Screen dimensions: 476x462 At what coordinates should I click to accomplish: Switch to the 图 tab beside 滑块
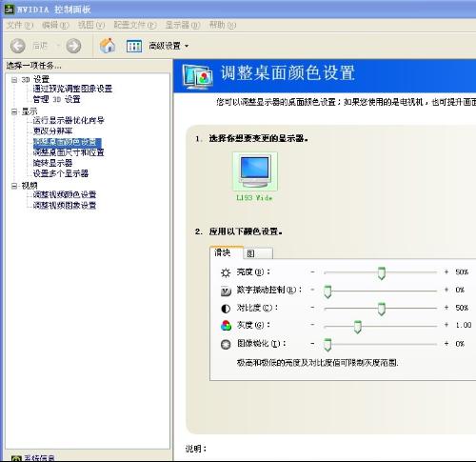coord(258,253)
